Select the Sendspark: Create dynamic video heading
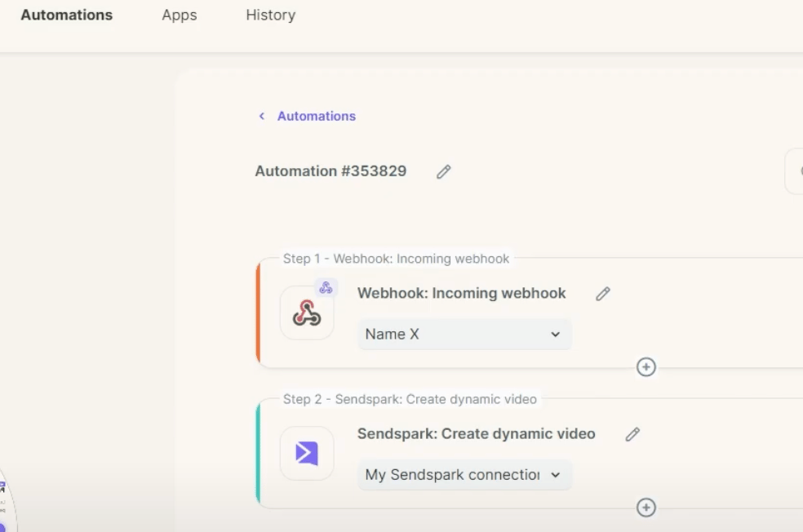The image size is (803, 532). point(477,434)
